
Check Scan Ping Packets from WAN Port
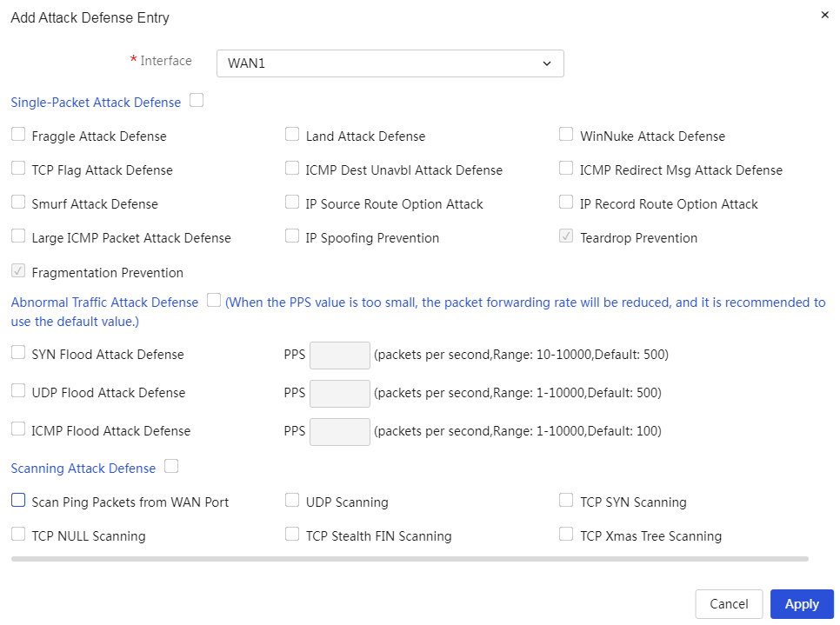(18, 500)
